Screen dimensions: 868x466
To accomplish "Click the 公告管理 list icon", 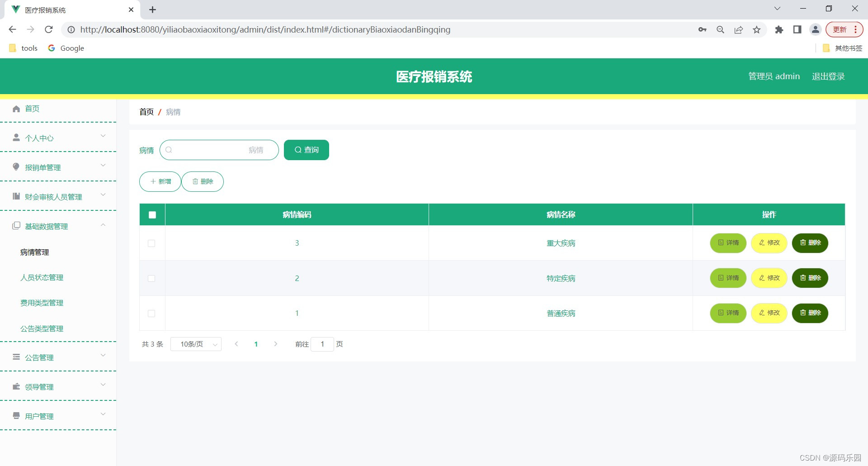I will coord(16,357).
